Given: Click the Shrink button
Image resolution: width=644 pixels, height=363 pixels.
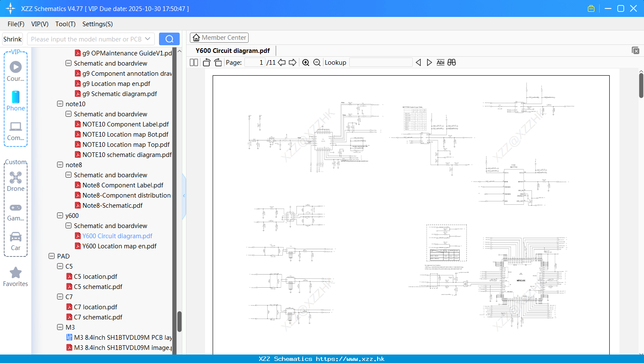Looking at the screenshot, I should tap(13, 39).
